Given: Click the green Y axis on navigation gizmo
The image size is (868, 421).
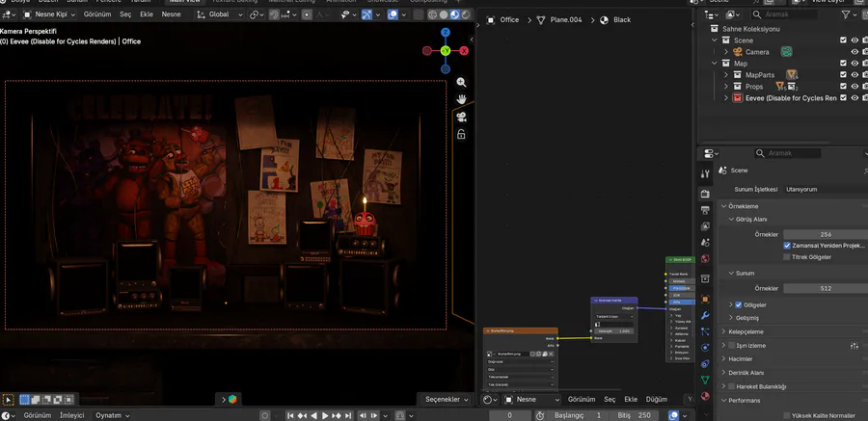Looking at the screenshot, I should click(x=445, y=51).
